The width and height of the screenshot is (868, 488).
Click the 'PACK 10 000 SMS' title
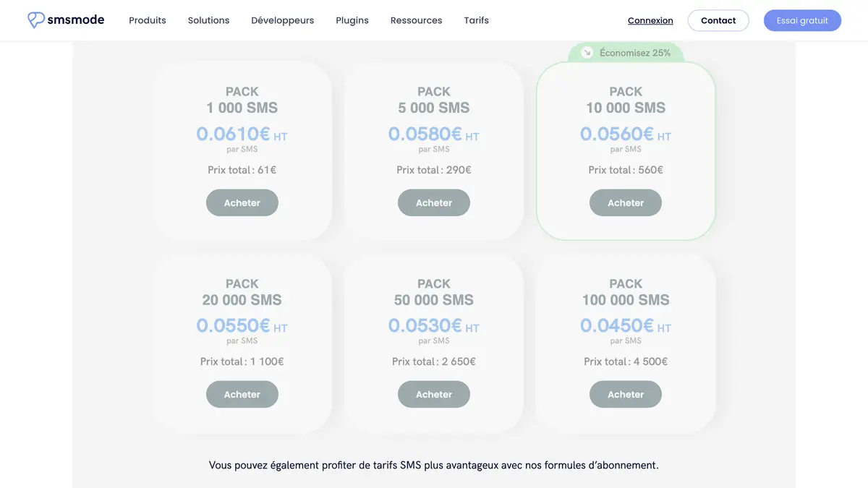(626, 100)
